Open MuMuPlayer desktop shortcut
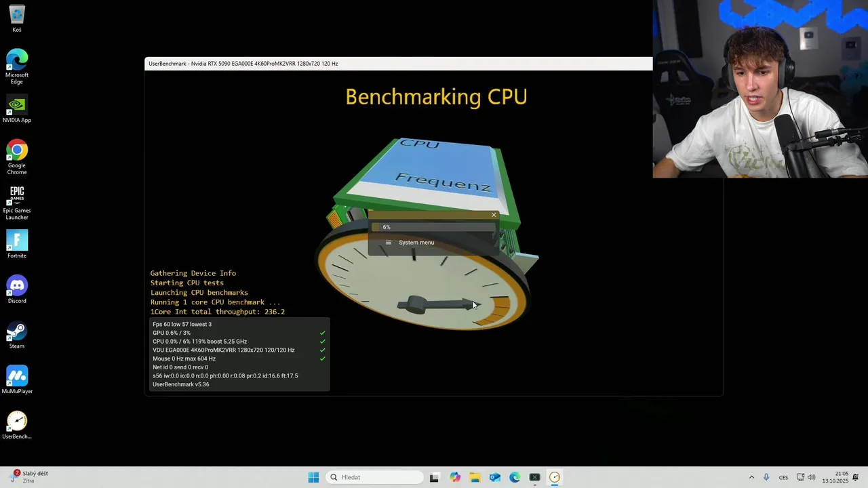This screenshot has width=868, height=488. click(x=17, y=380)
